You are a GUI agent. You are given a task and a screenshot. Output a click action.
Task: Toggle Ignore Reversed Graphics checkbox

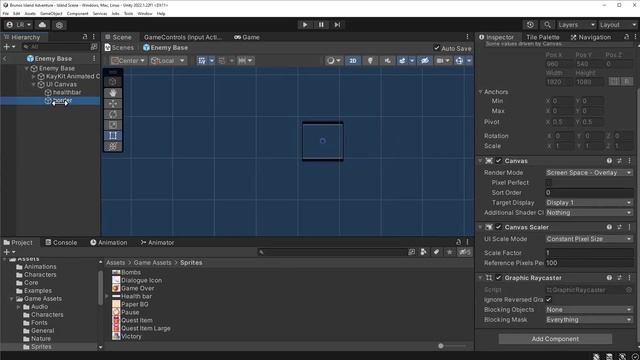click(x=549, y=300)
